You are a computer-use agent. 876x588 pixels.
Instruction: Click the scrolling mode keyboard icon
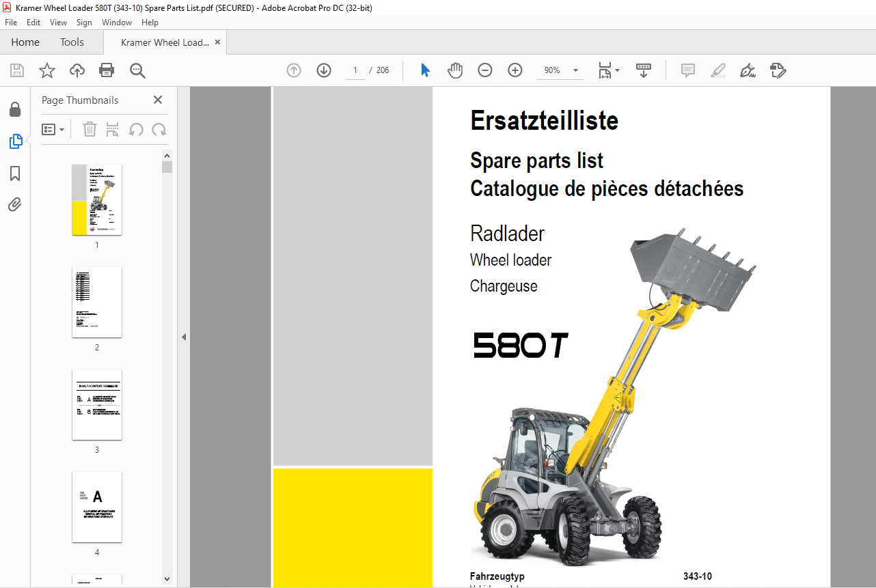click(644, 70)
